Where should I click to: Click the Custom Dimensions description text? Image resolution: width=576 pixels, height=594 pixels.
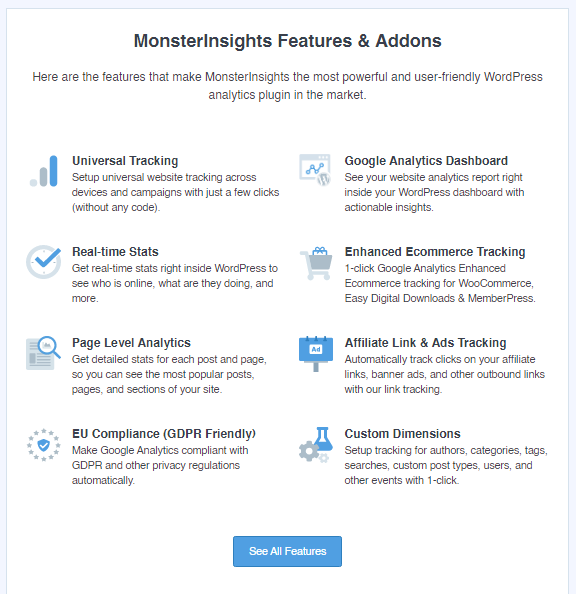[x=446, y=465]
